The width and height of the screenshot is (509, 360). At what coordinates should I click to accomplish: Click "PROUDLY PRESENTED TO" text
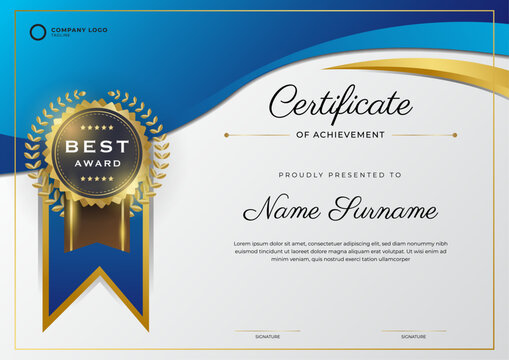click(x=340, y=175)
